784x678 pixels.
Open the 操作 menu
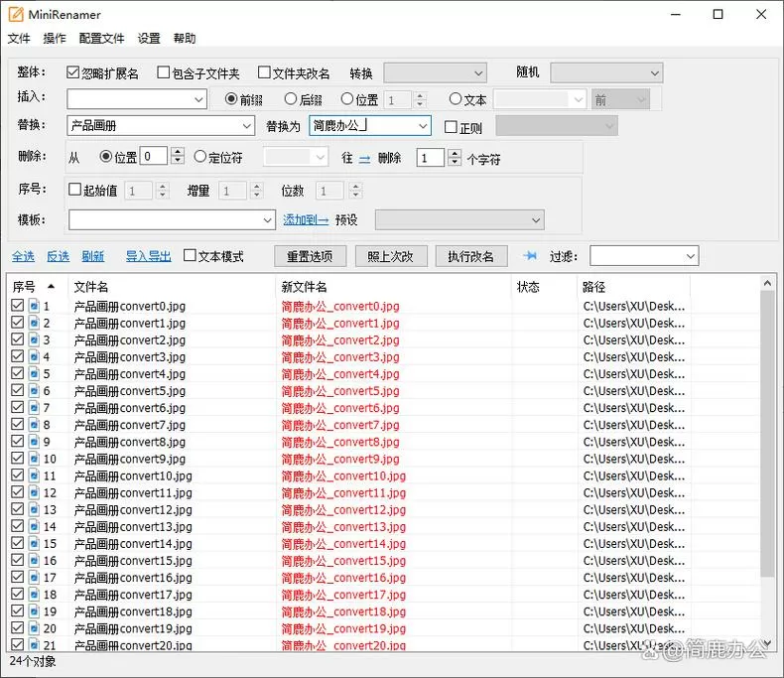tap(55, 39)
